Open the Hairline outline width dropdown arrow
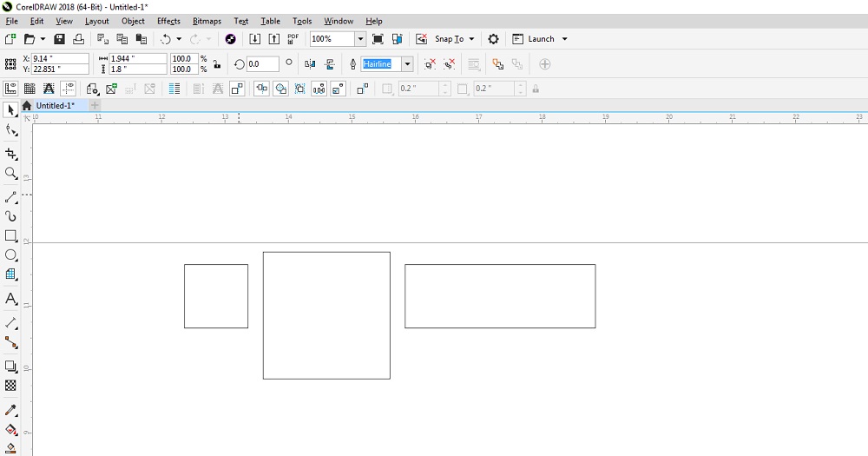This screenshot has height=456, width=868. [407, 64]
